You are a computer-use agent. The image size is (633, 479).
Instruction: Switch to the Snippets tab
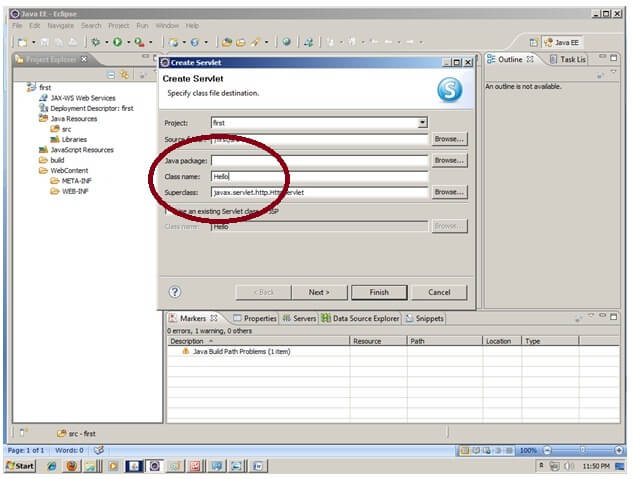424,318
